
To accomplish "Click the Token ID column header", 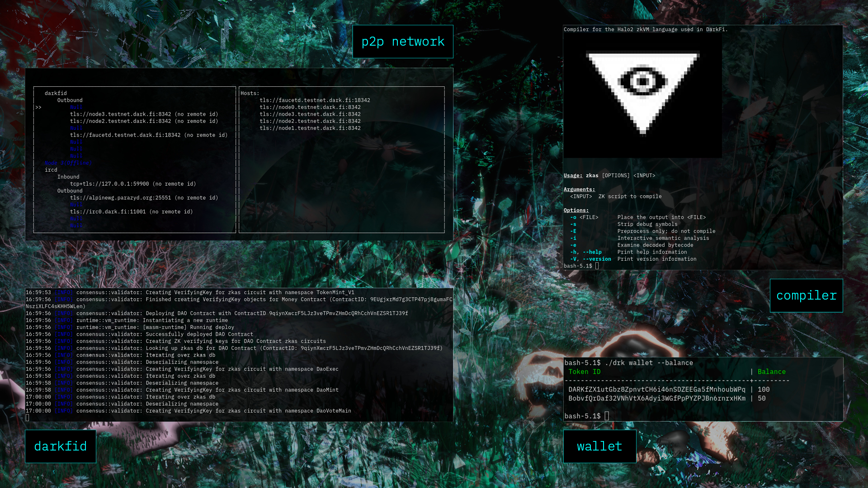I will 584,372.
